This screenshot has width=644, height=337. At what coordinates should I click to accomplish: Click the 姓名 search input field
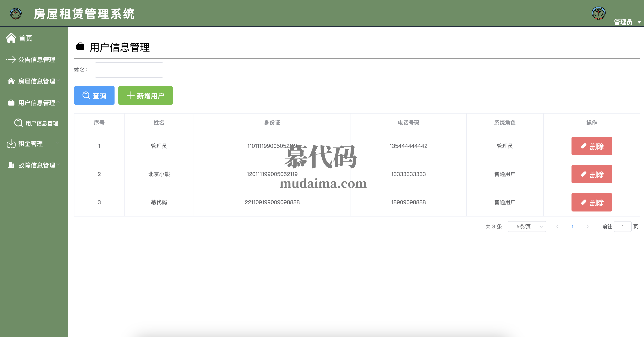point(129,70)
